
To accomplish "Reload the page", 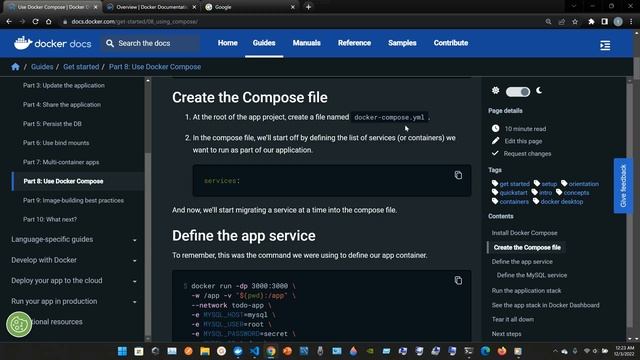I will click(36, 22).
